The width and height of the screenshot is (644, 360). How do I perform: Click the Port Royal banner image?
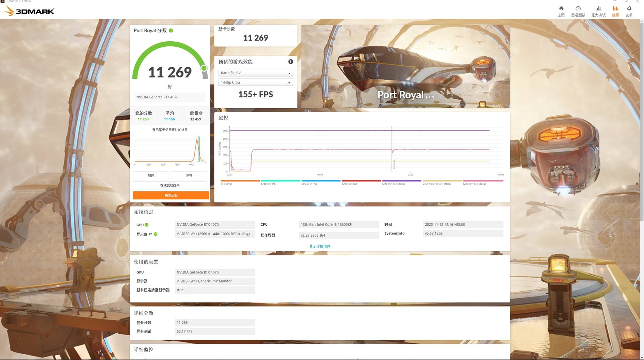pyautogui.click(x=405, y=66)
